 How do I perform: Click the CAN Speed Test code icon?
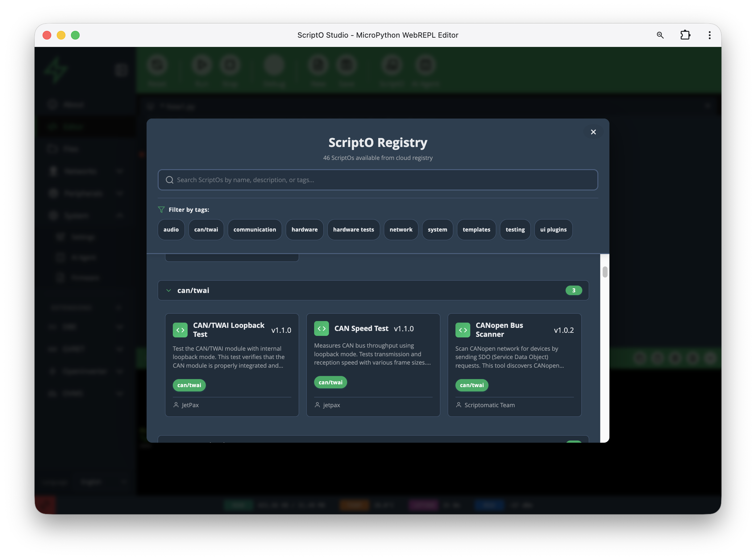(321, 328)
